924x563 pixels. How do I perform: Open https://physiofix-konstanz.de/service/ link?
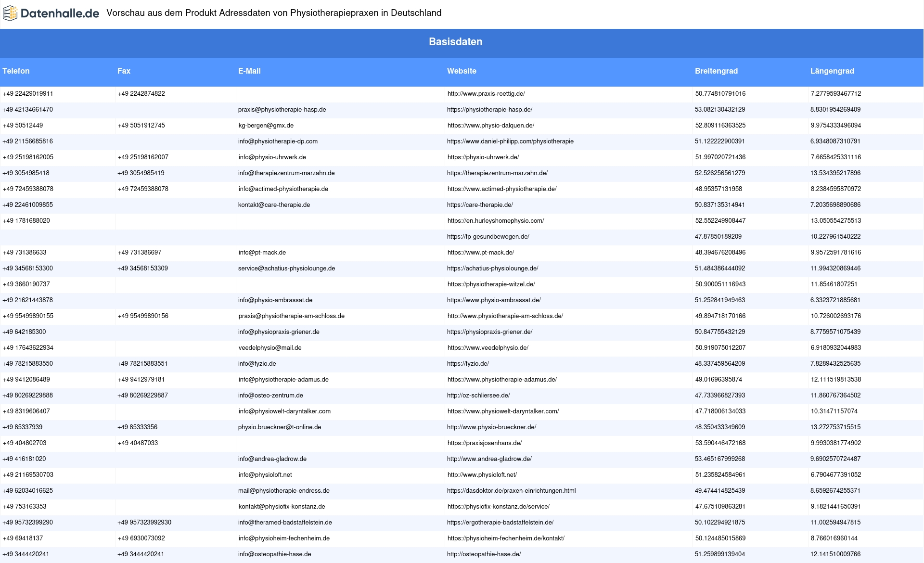point(499,507)
